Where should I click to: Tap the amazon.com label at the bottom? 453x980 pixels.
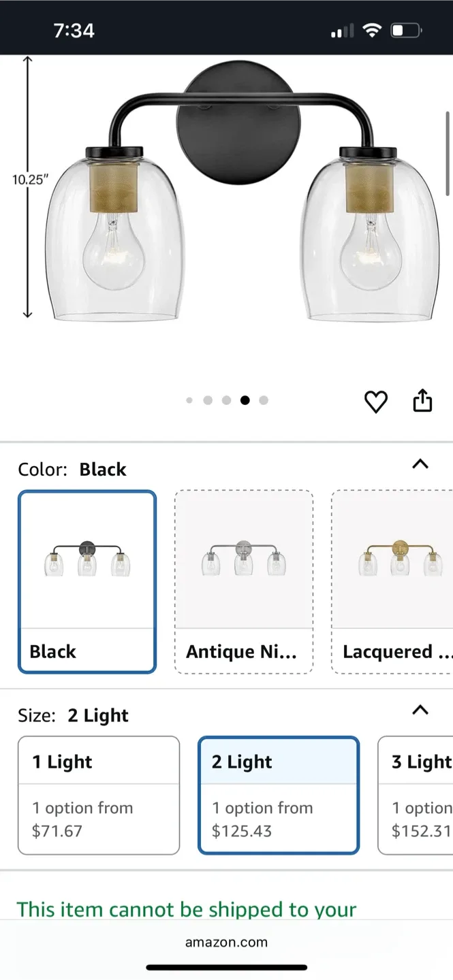click(226, 943)
